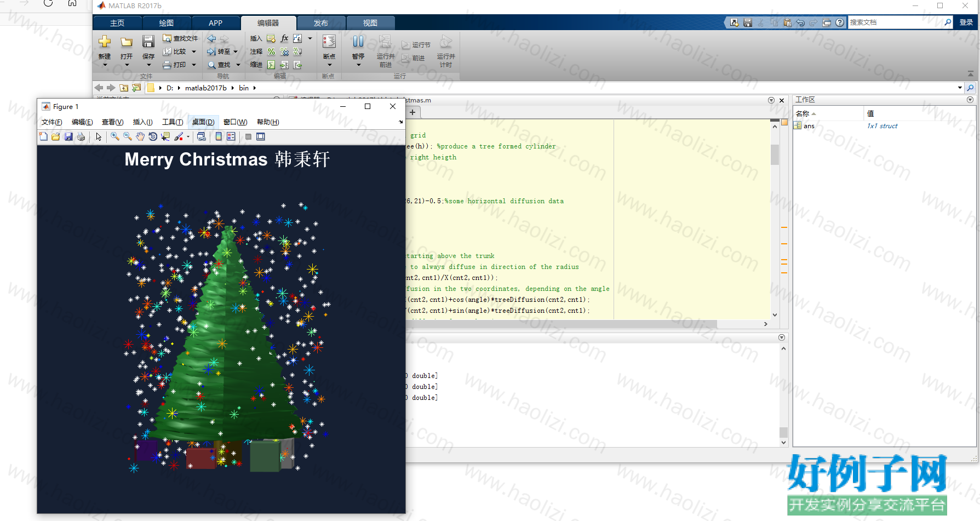Click the help question-mark icon in MATLAB top bar

840,22
